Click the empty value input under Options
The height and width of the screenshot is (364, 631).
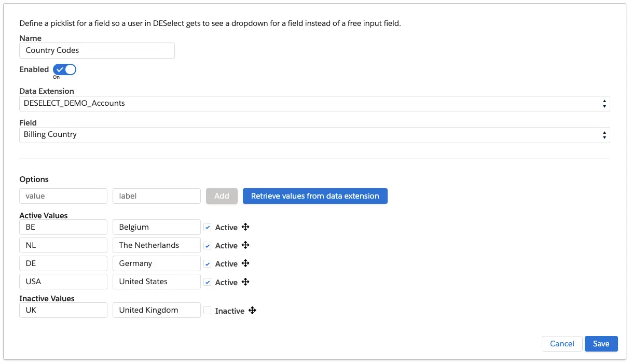[x=63, y=196]
